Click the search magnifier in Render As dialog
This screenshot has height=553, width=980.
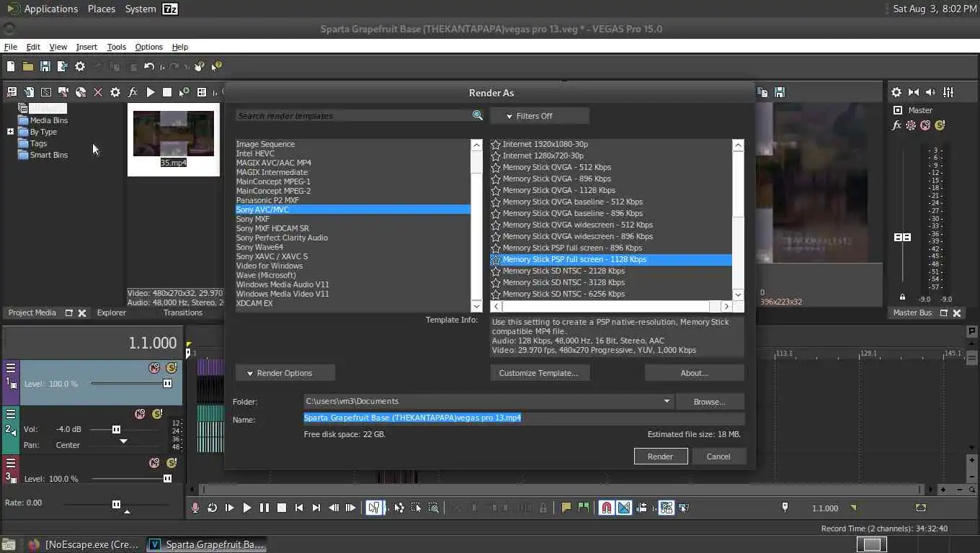tap(477, 115)
